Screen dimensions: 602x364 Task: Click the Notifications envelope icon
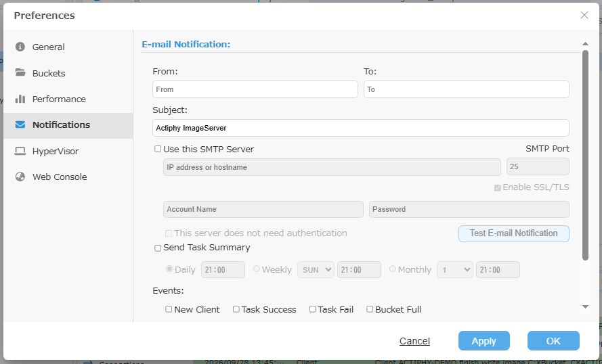click(x=20, y=124)
